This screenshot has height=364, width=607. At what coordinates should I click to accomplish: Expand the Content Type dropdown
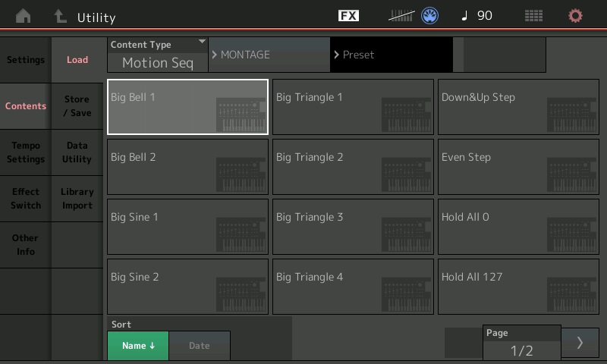pyautogui.click(x=158, y=55)
